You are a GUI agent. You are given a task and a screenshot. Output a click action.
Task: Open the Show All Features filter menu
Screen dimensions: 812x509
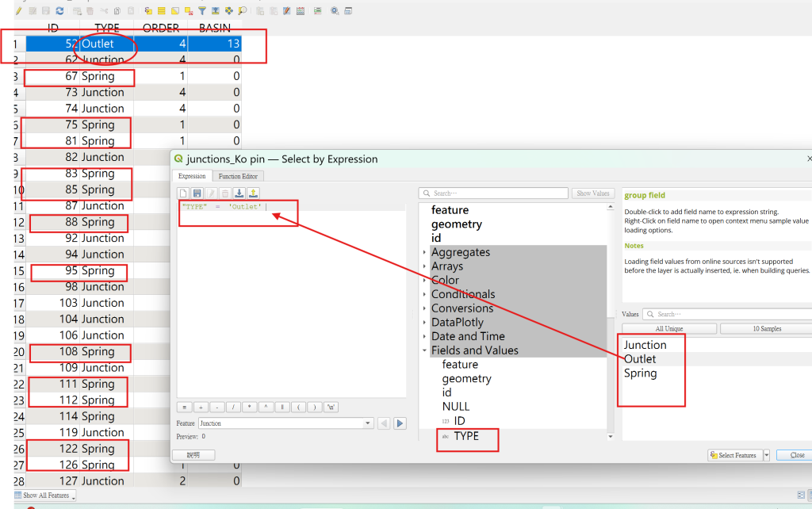(x=45, y=496)
